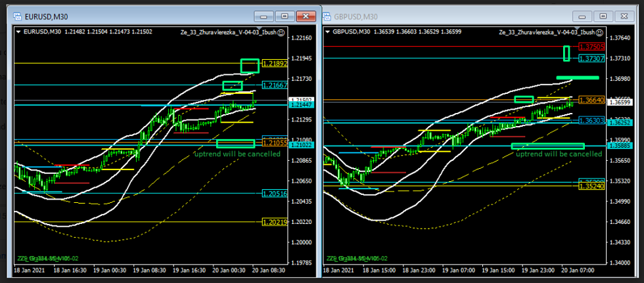The image size is (644, 283).
Task: Click the GBPUSD chart window icon
Action: click(328, 16)
